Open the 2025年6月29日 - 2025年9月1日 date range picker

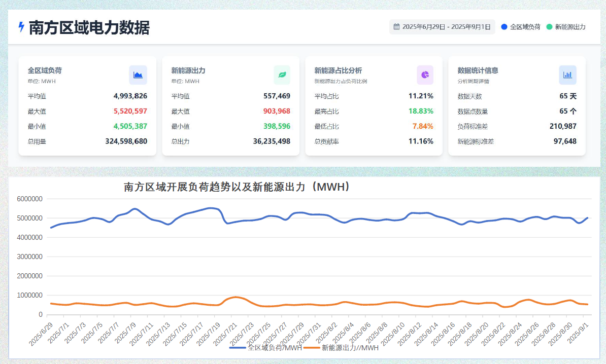tap(442, 27)
